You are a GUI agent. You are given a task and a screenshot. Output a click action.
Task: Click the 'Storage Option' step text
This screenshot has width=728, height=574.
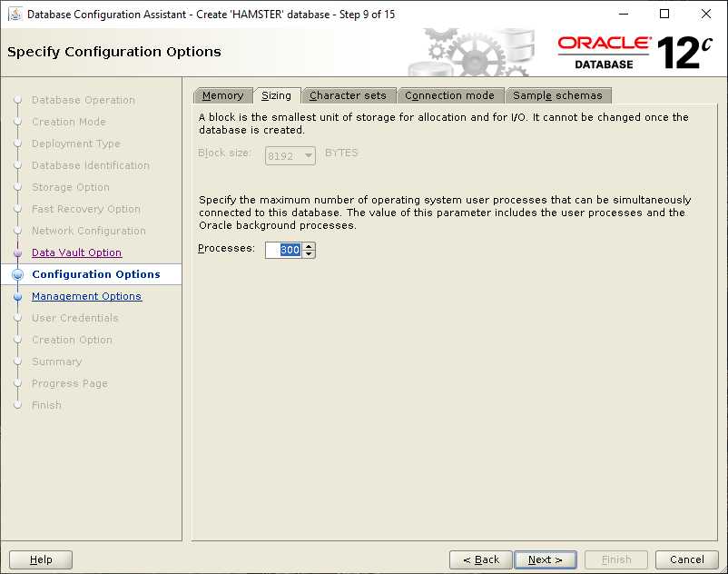(71, 187)
